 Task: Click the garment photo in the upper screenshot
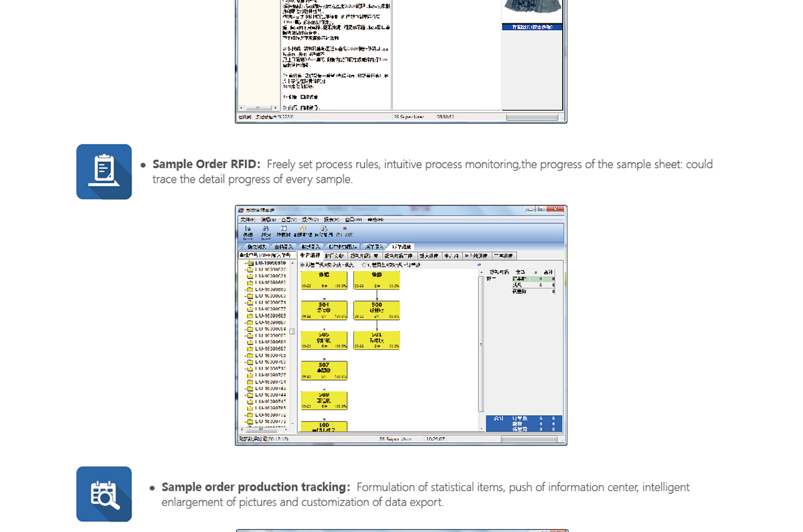pyautogui.click(x=532, y=11)
